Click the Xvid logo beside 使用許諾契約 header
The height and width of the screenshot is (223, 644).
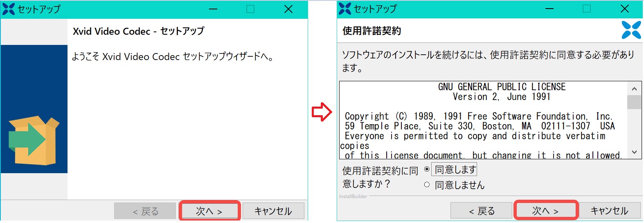pos(631,30)
